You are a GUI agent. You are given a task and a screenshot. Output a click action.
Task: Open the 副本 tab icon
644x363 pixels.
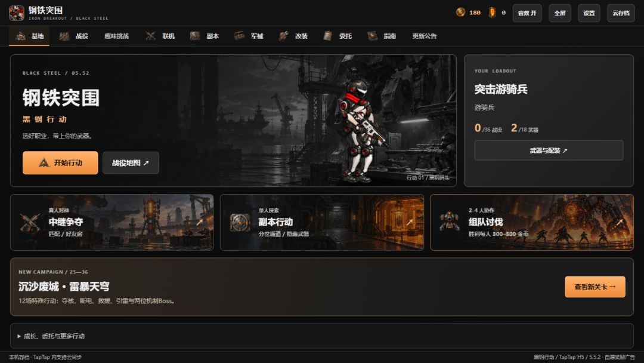point(195,36)
